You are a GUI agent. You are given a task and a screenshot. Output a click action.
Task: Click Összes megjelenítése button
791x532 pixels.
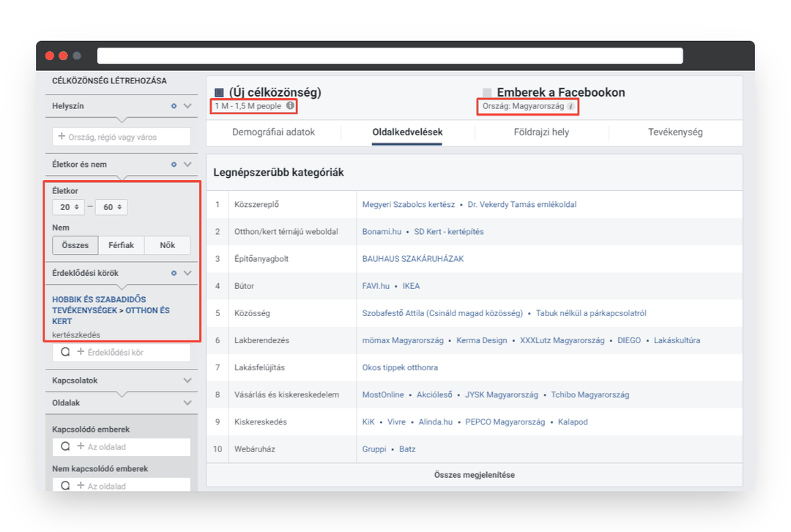(x=474, y=475)
